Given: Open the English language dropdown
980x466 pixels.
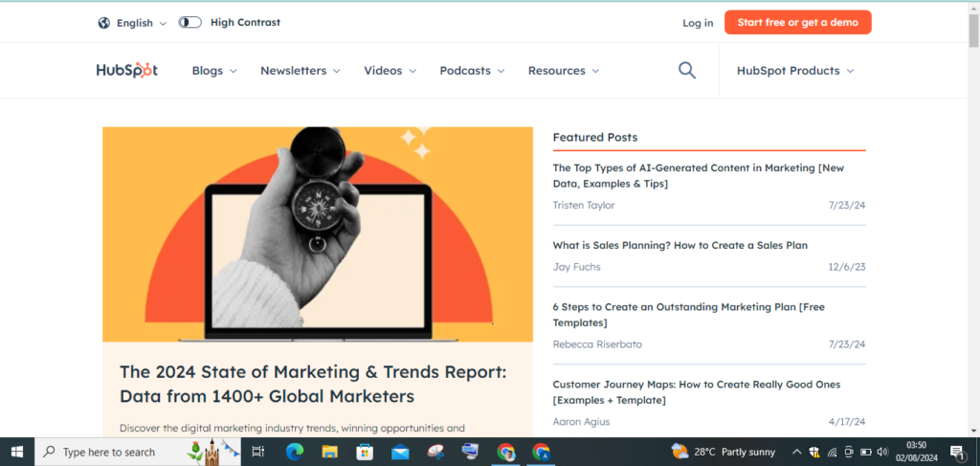Looking at the screenshot, I should click(142, 23).
